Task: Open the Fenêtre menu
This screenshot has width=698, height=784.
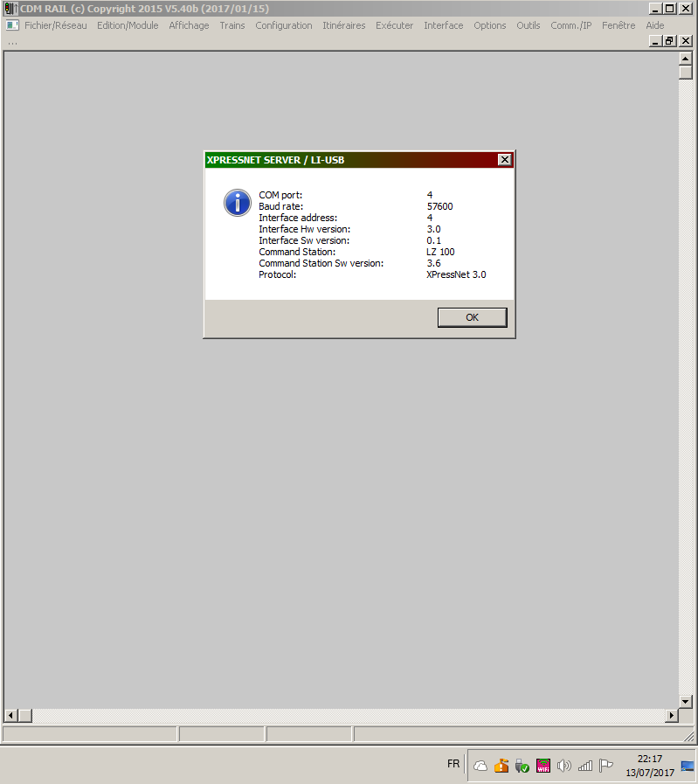Action: (619, 25)
